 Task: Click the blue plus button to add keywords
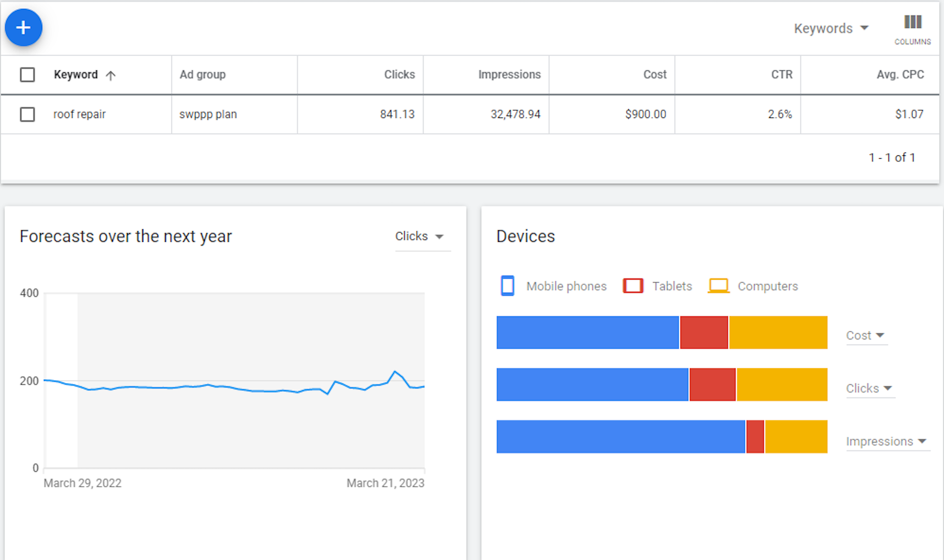click(x=23, y=28)
